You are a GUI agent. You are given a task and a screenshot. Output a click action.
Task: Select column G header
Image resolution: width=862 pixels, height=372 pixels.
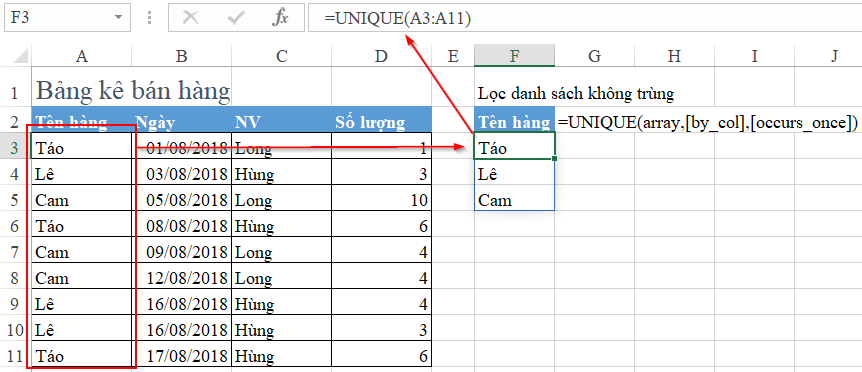pos(594,55)
